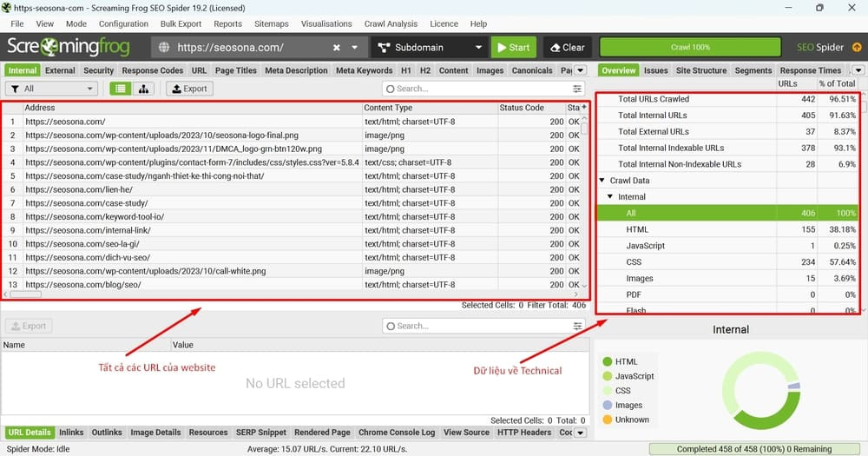Viewport: 868px width, 456px height.
Task: Switch to the Canonicals tab
Action: 532,70
